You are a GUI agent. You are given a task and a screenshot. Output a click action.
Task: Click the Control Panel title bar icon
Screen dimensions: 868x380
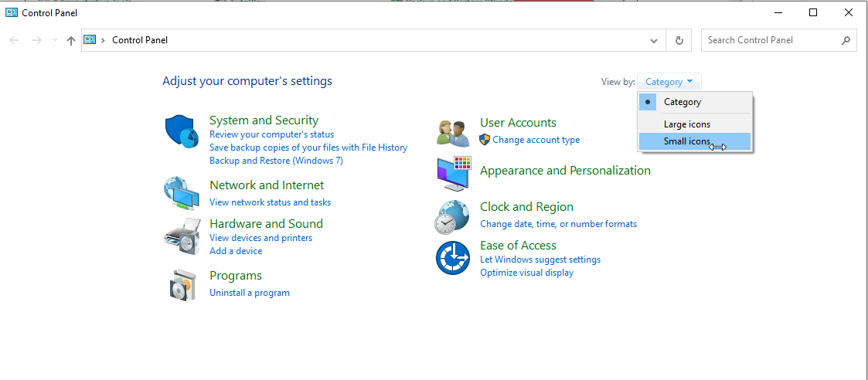11,12
